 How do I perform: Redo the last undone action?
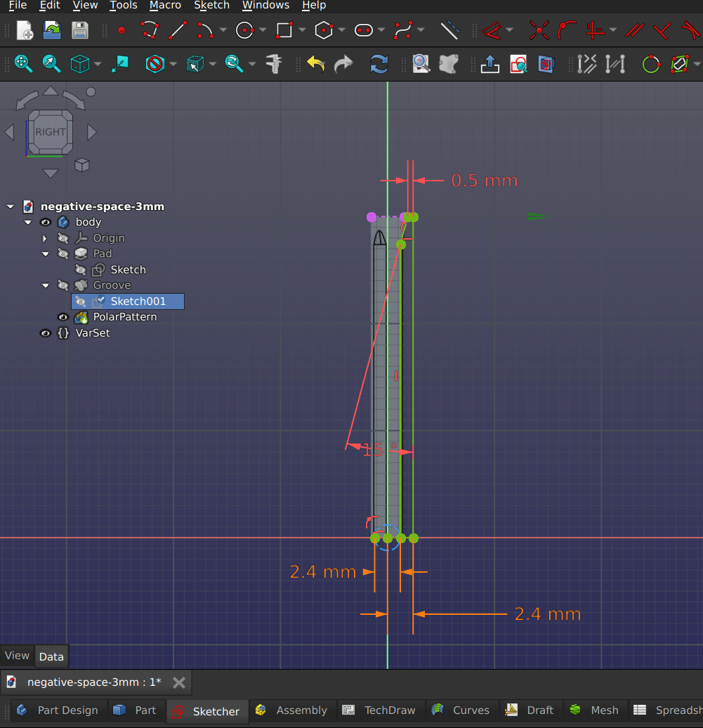click(343, 64)
